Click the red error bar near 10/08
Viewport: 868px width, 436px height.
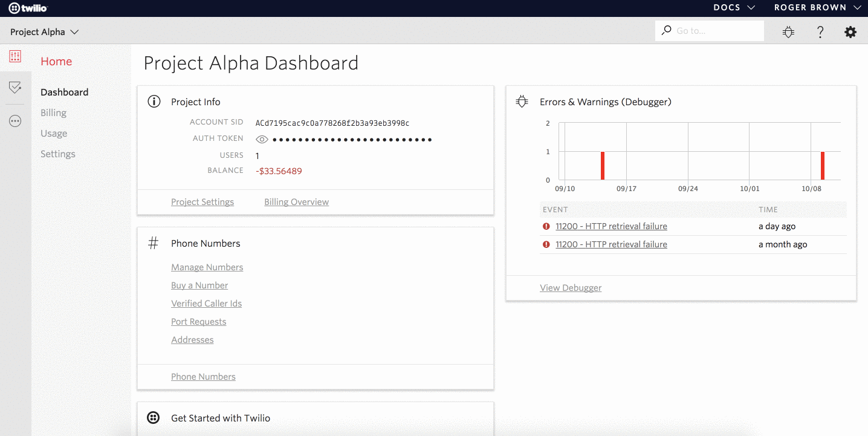pyautogui.click(x=823, y=166)
